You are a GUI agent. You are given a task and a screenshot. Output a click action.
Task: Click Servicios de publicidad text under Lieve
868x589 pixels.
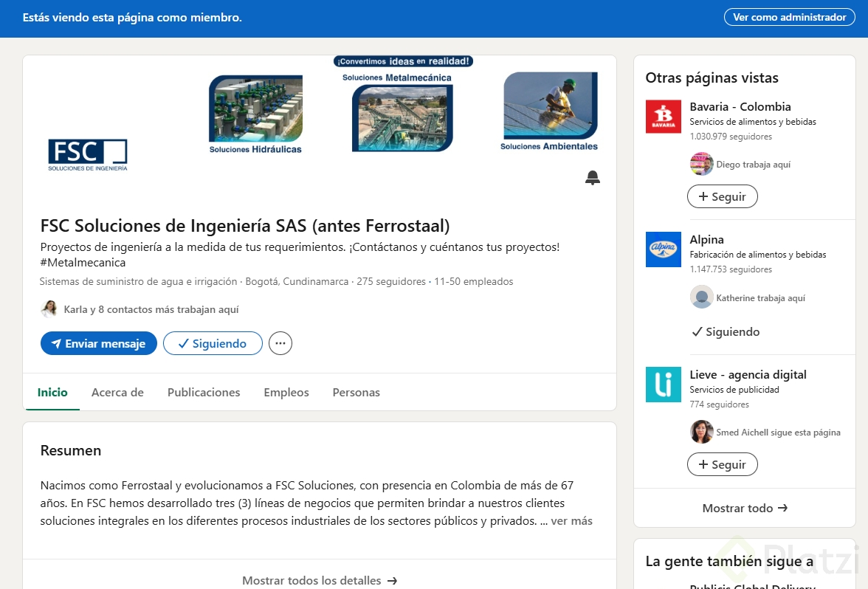734,389
